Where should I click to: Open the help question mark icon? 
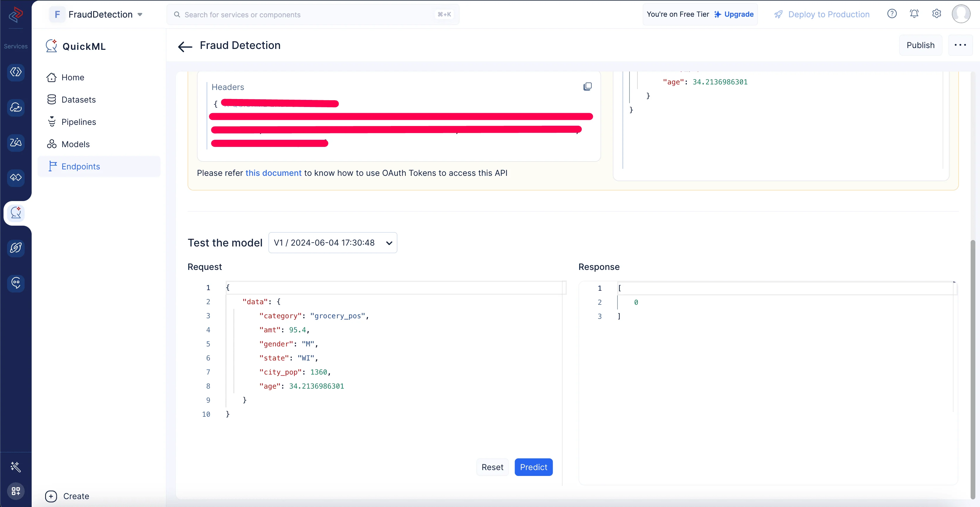click(x=892, y=14)
